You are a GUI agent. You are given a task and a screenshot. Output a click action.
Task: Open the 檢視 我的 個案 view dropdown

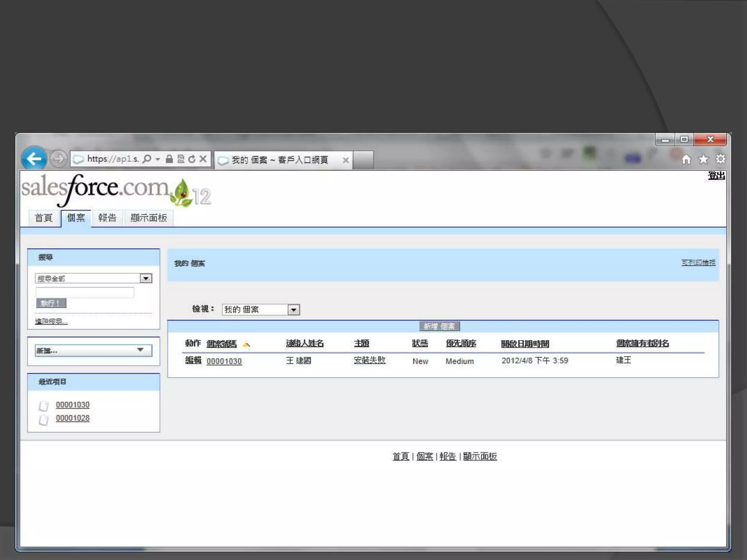[x=294, y=310]
